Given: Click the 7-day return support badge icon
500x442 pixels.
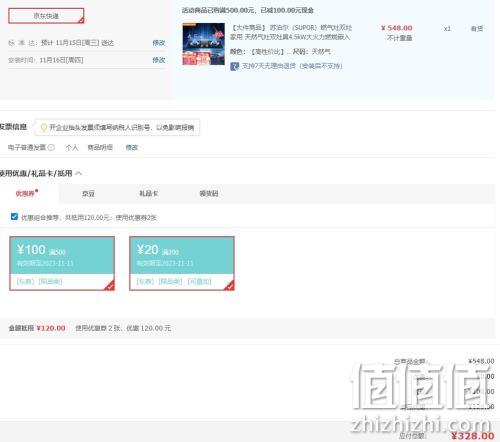Looking at the screenshot, I should click(x=234, y=66).
